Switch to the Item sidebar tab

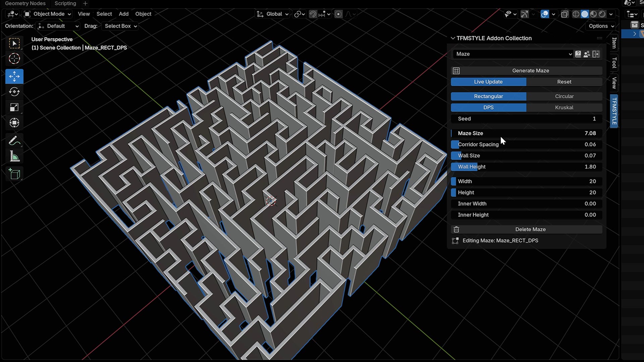coord(614,43)
